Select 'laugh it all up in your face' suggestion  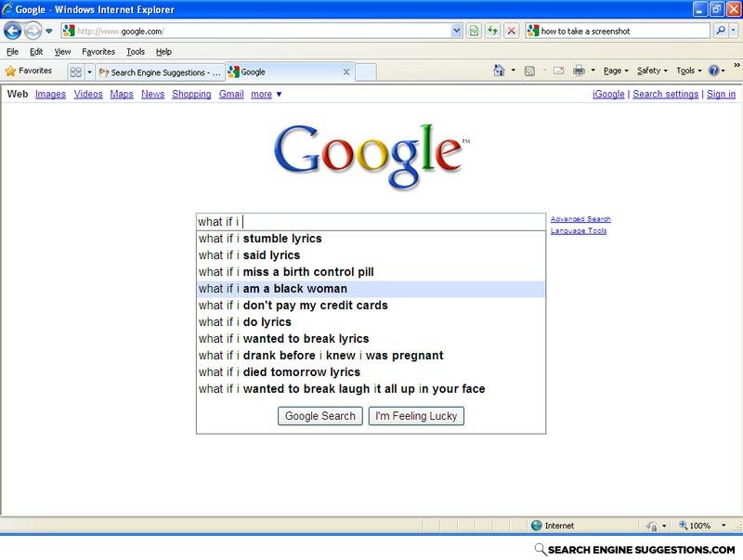coord(371,389)
